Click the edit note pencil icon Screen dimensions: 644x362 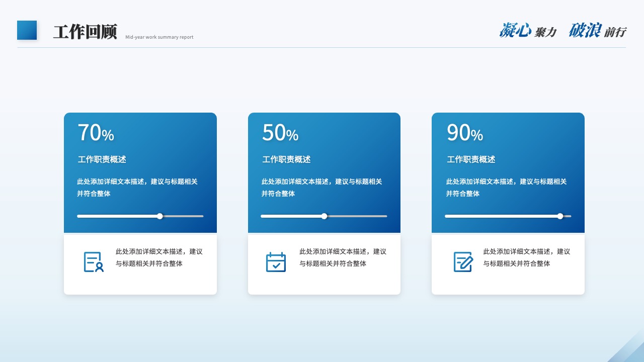click(463, 262)
